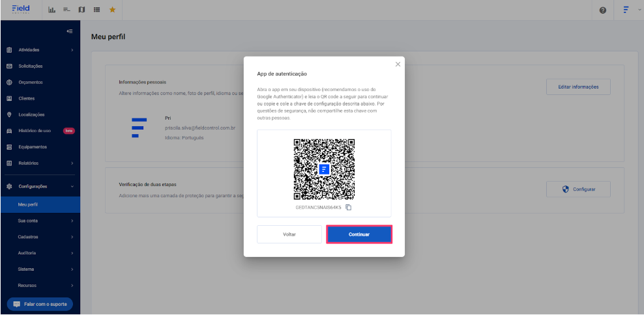Viewport: 644px width, 315px height.
Task: Click the Histórico de uso car icon
Action: pos(9,131)
